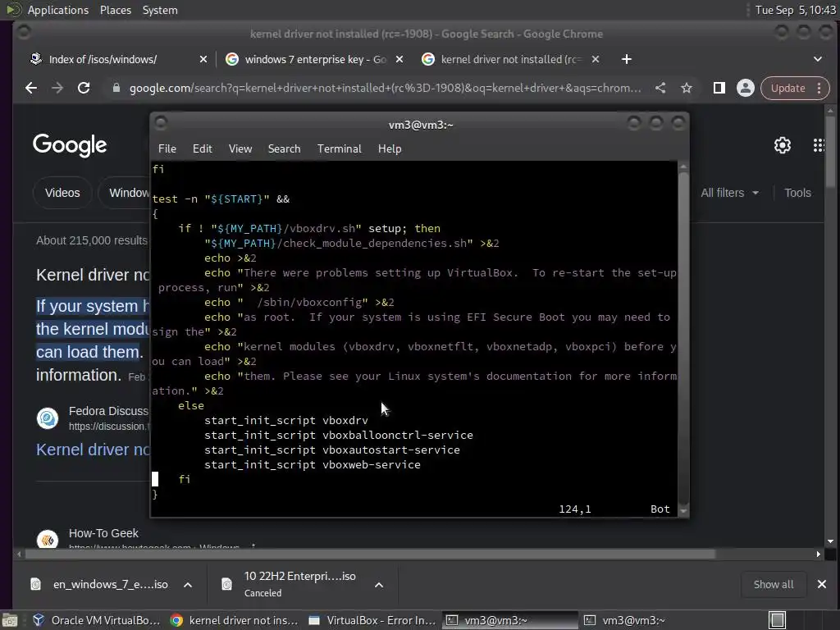Open the terminal View menu
Screen dimensions: 840x630
coord(240,149)
